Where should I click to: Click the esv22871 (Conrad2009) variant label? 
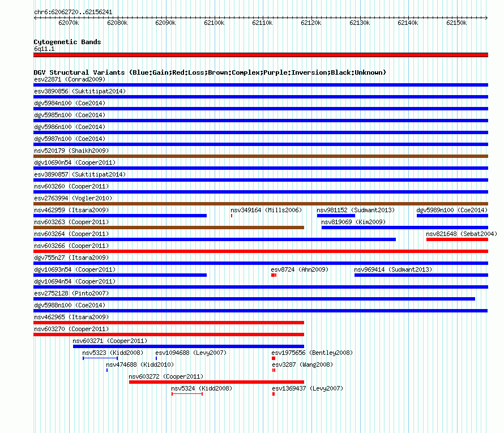click(70, 79)
